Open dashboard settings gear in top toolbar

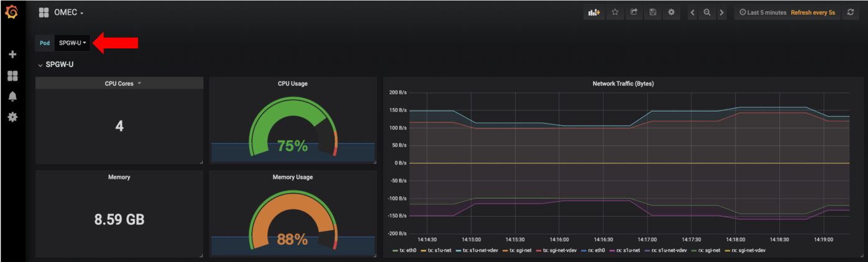click(671, 12)
